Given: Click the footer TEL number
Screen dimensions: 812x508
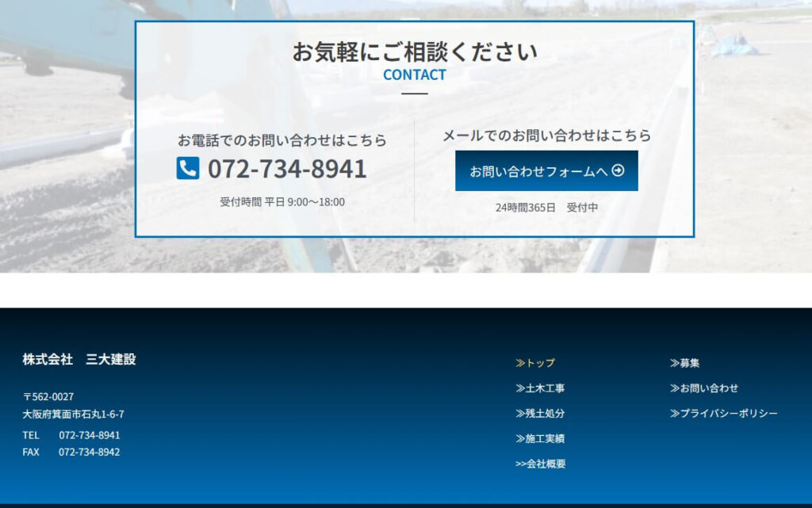Looking at the screenshot, I should click(89, 435).
